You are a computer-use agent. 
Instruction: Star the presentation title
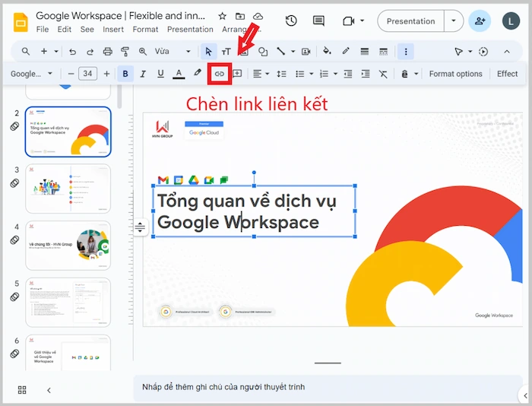[222, 16]
